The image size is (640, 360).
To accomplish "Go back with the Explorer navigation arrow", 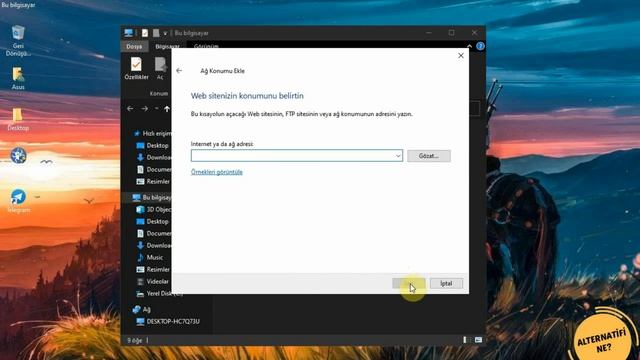I will [130, 109].
